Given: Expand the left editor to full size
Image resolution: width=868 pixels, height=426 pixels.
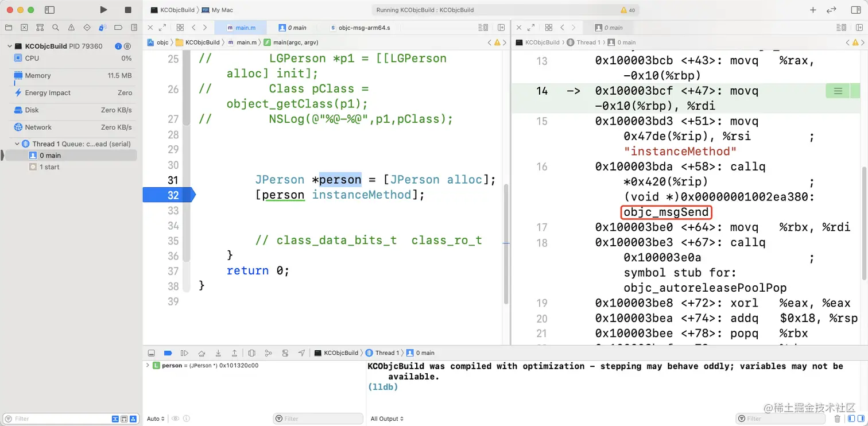Looking at the screenshot, I should click(x=162, y=28).
